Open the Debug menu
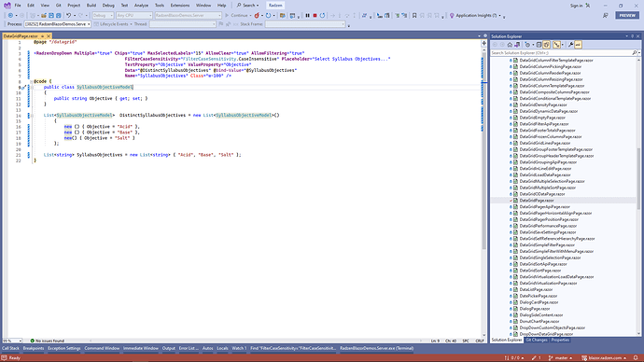 [x=108, y=6]
